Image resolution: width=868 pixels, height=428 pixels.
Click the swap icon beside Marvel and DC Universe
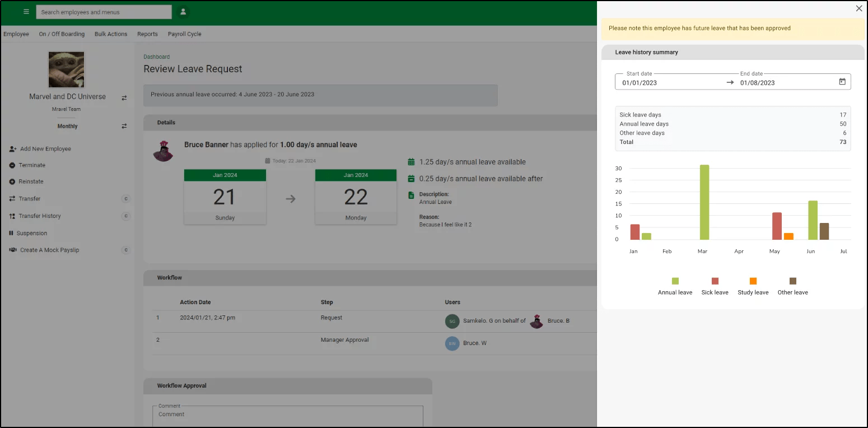pos(124,98)
